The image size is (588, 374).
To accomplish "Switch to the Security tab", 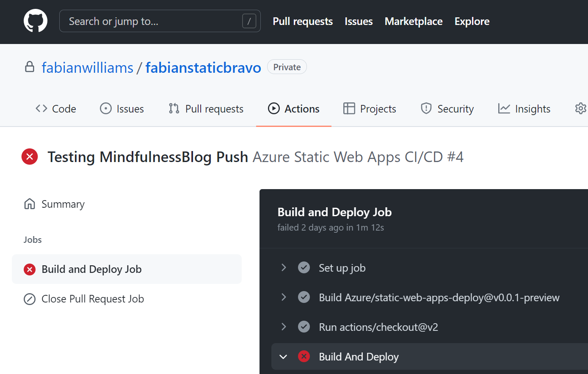I will pyautogui.click(x=447, y=109).
